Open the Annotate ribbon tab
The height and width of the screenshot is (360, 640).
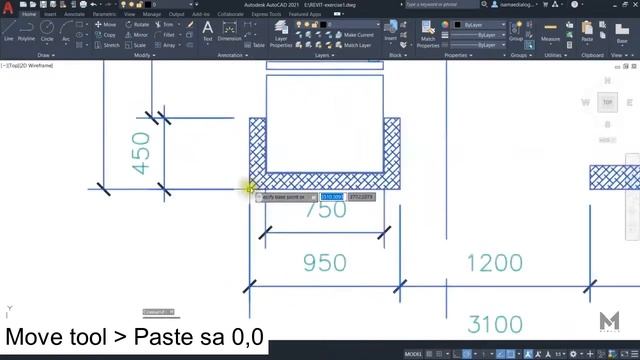pyautogui.click(x=74, y=14)
